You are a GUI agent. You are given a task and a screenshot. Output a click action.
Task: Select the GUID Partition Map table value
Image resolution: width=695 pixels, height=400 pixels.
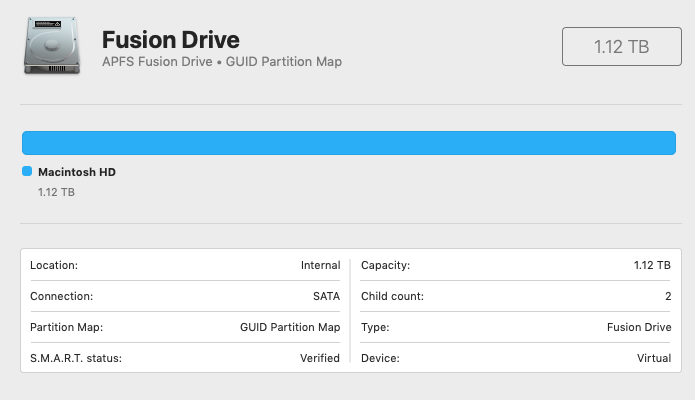(290, 327)
